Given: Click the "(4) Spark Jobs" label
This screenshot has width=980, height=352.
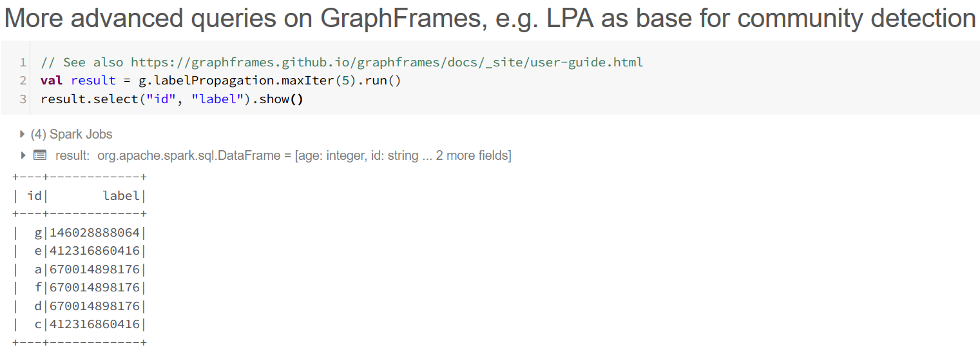Looking at the screenshot, I should coord(72,135).
